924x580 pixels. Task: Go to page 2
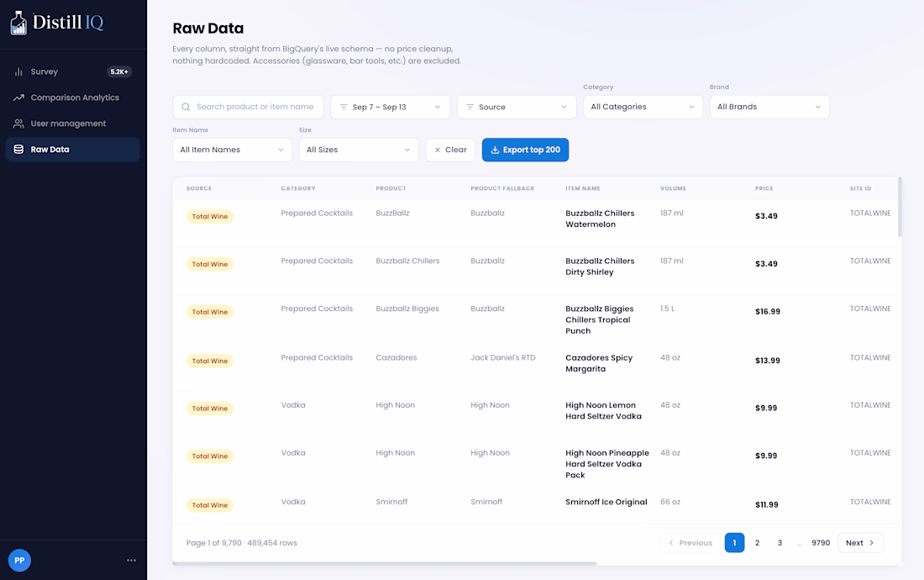[x=757, y=543]
